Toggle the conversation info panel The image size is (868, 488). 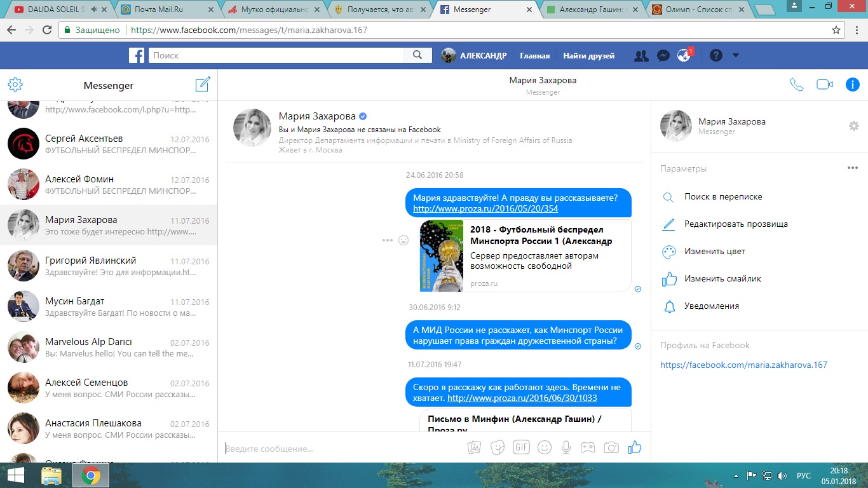click(x=852, y=85)
